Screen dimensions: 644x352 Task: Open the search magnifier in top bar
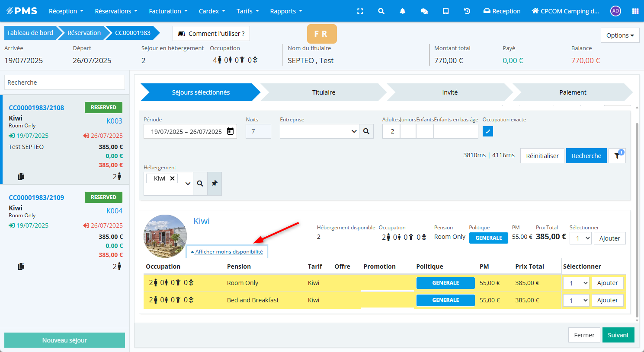coord(381,11)
